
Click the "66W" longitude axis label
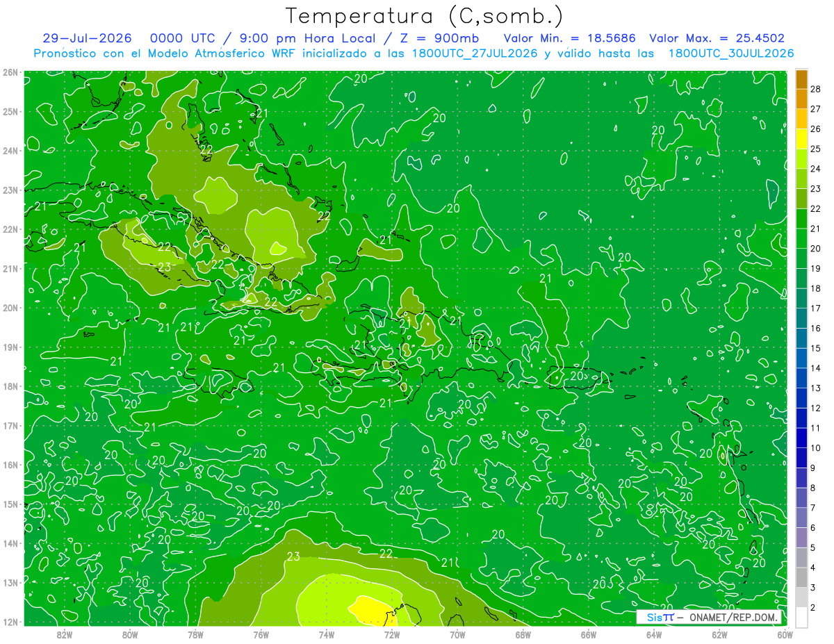tap(588, 634)
